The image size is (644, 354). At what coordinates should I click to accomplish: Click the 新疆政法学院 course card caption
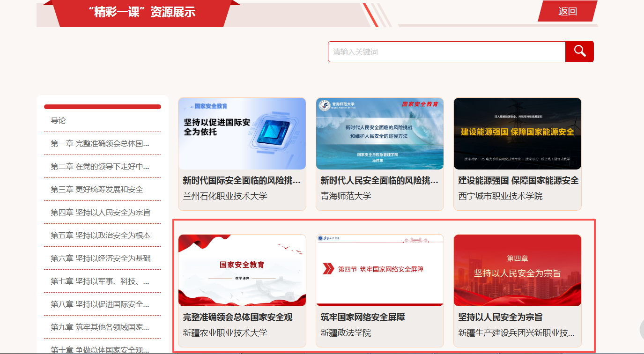(346, 333)
